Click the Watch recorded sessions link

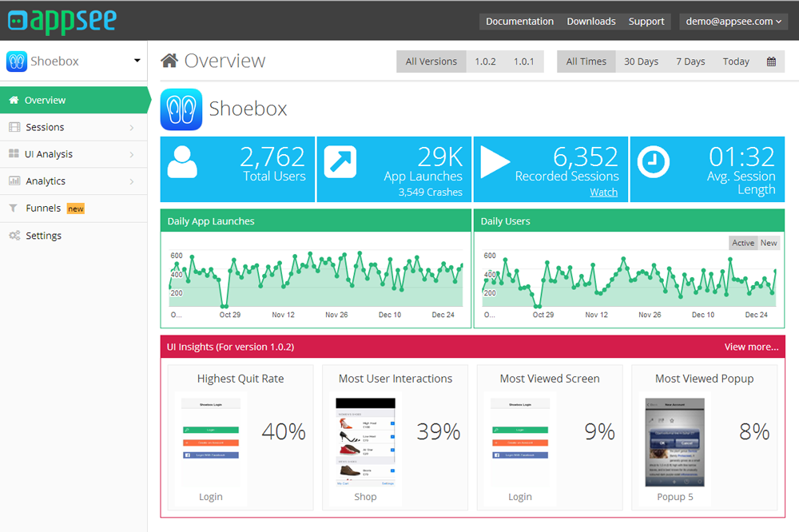tap(603, 192)
